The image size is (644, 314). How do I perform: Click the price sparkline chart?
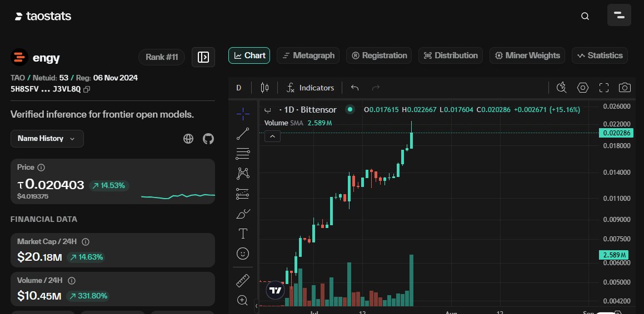[x=178, y=196]
